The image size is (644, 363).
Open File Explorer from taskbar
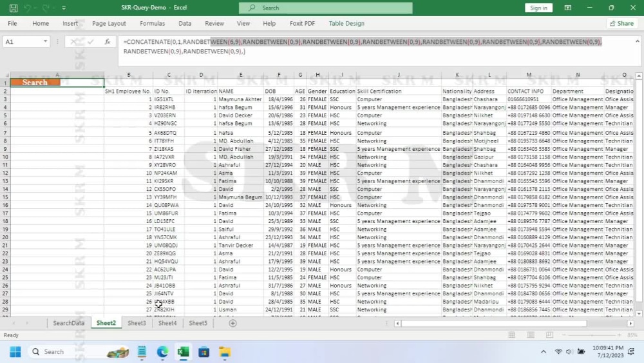tap(224, 352)
